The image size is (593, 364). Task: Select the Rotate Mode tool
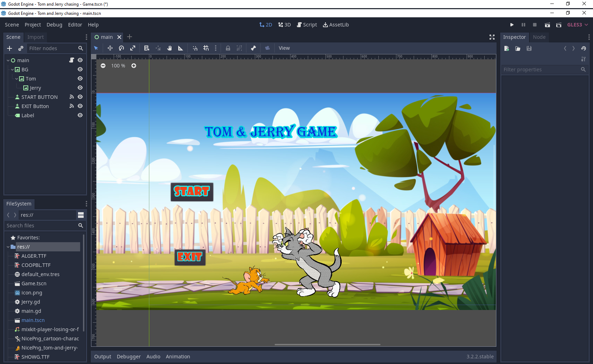tap(121, 48)
